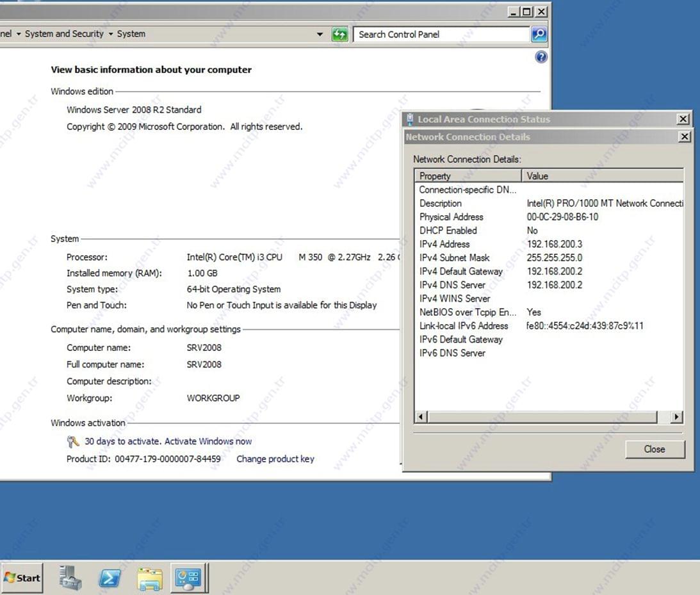Click the activation keys icon
The width and height of the screenshot is (700, 595).
(73, 441)
